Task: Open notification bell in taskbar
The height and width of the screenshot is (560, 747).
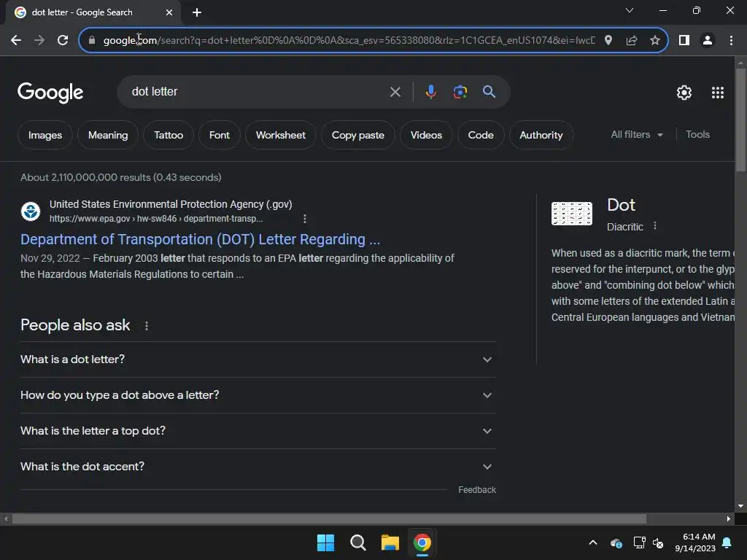Action: point(727,542)
